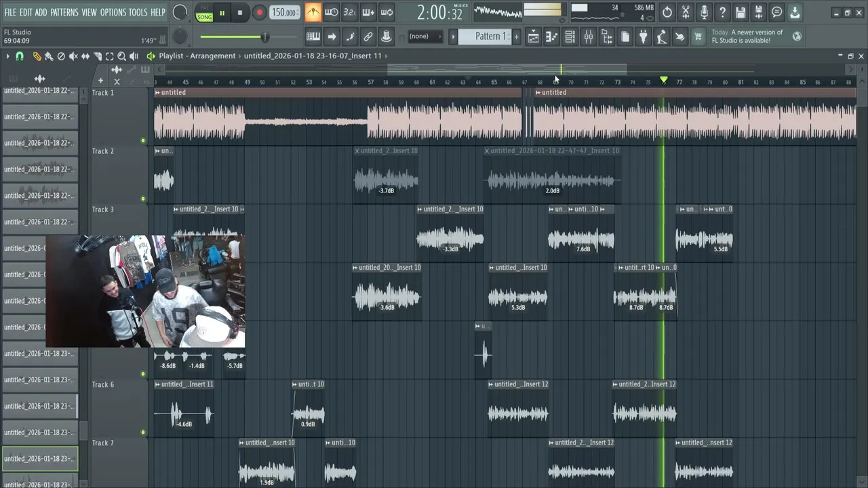
Task: Open audio editor scissors icon
Action: click(686, 12)
